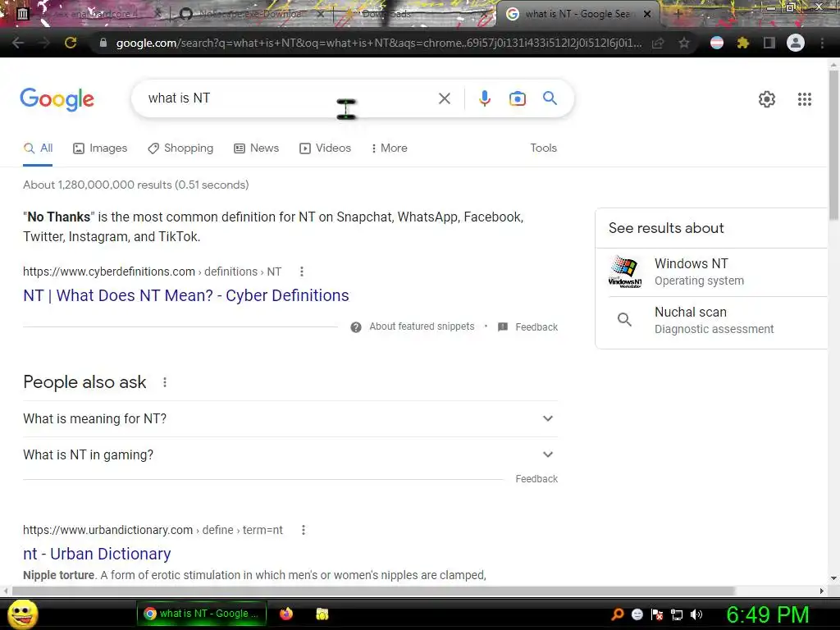Switch to the News tab
This screenshot has width=840, height=630.
tap(257, 148)
